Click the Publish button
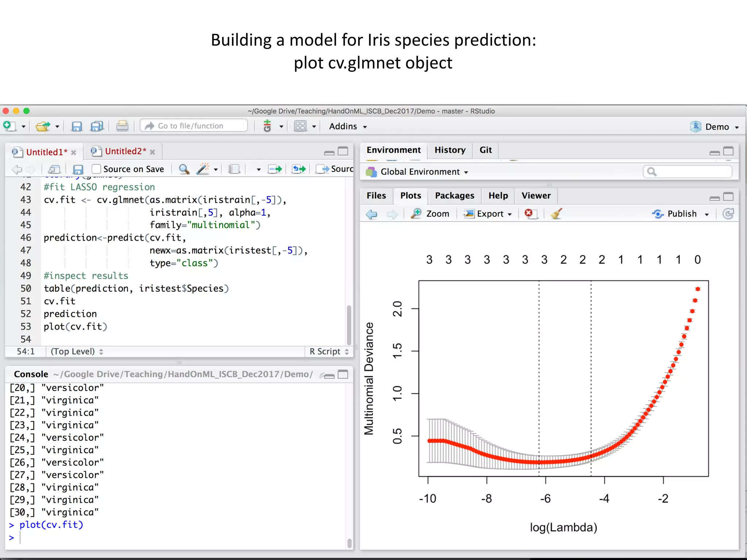Viewport: 747px width, 560px height. [675, 214]
